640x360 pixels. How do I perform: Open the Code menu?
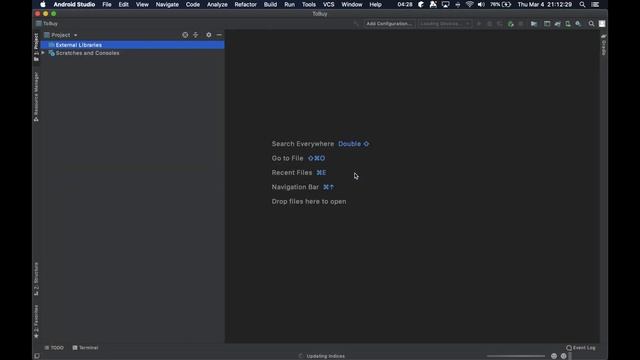pos(193,4)
